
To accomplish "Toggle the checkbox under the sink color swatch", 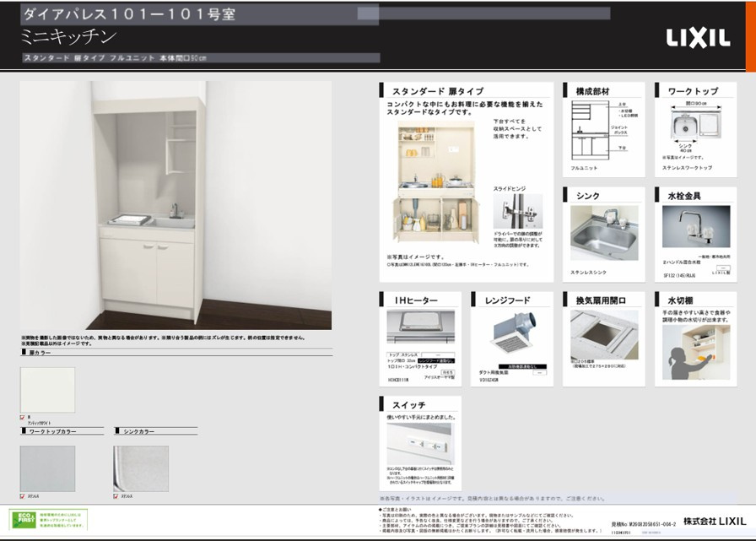I will point(116,496).
